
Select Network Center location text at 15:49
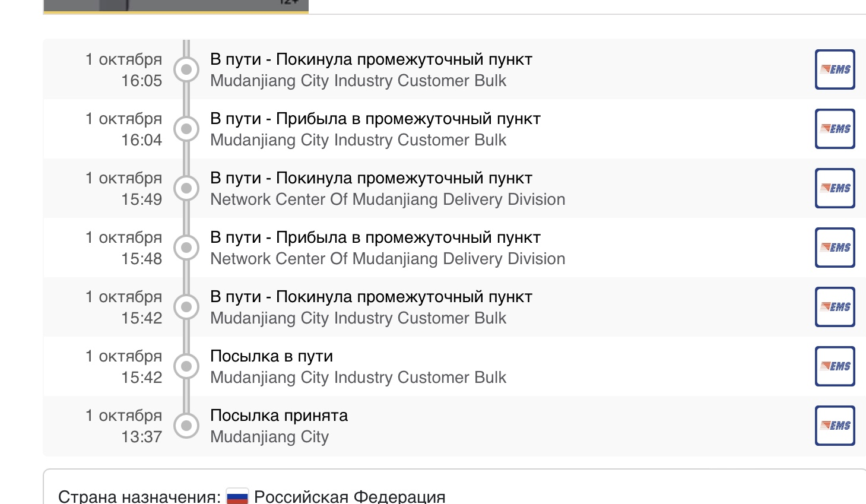388,199
